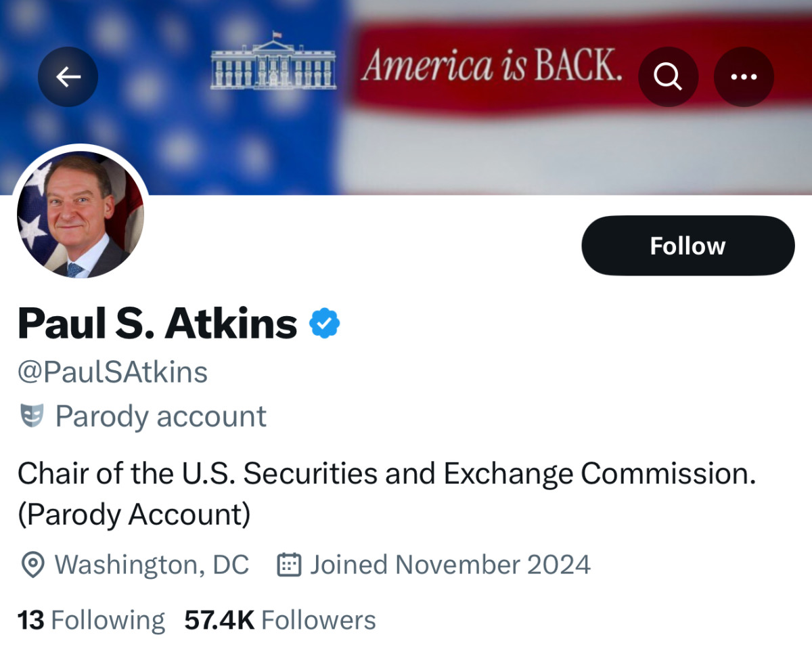View the 57.4K Followers list
Image resolution: width=812 pixels, height=660 pixels.
click(x=281, y=619)
